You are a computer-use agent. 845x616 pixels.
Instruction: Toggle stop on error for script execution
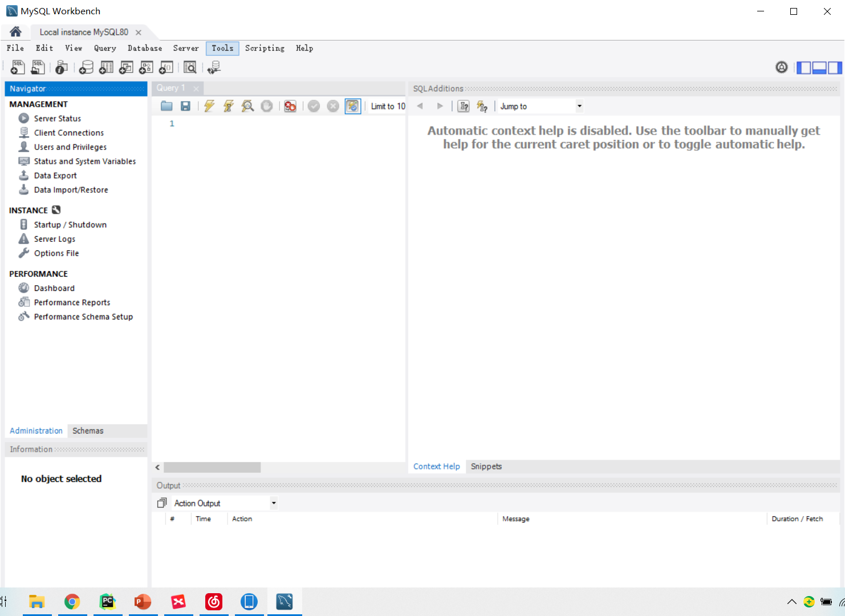[x=290, y=106]
